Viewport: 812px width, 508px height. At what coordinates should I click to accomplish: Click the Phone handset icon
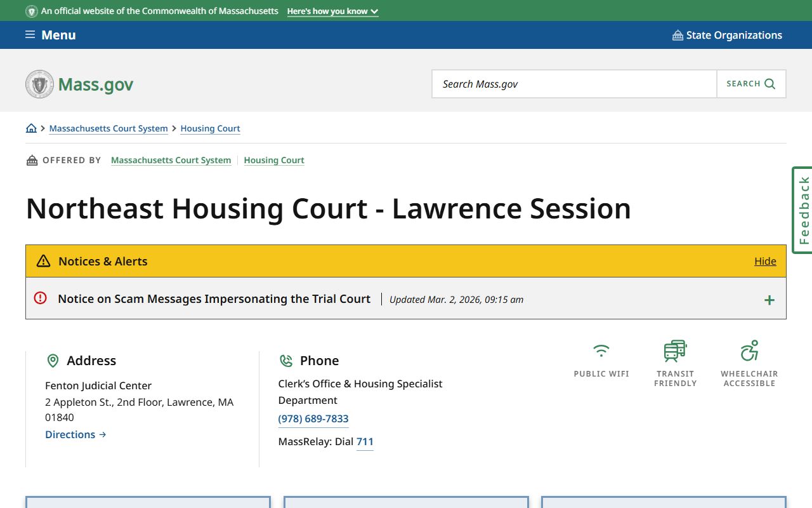(286, 361)
